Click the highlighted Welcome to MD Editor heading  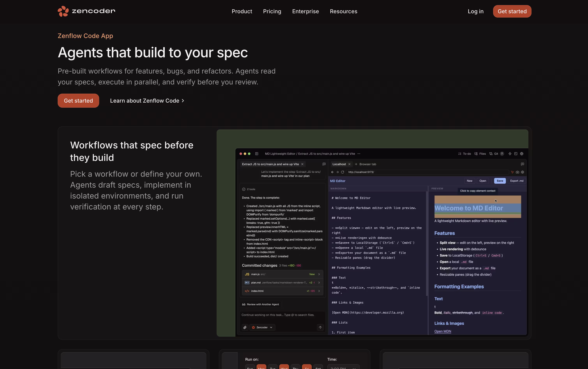pos(469,208)
